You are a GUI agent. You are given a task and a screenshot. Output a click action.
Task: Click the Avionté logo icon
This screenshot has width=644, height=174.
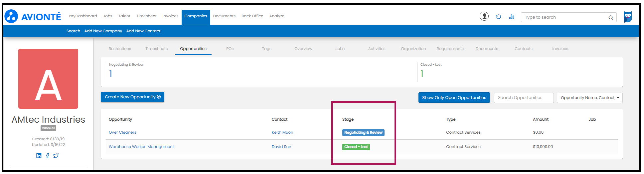click(12, 16)
